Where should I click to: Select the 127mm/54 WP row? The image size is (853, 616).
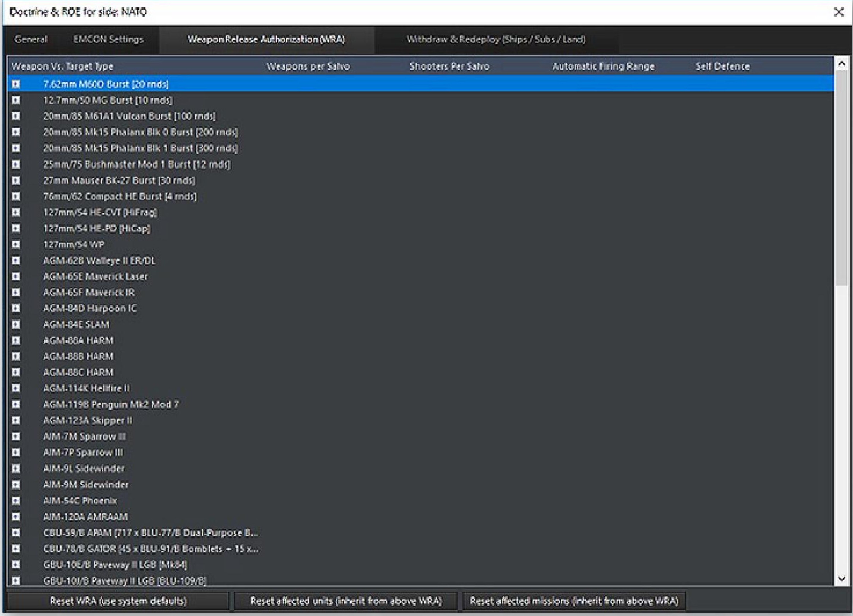tap(74, 244)
